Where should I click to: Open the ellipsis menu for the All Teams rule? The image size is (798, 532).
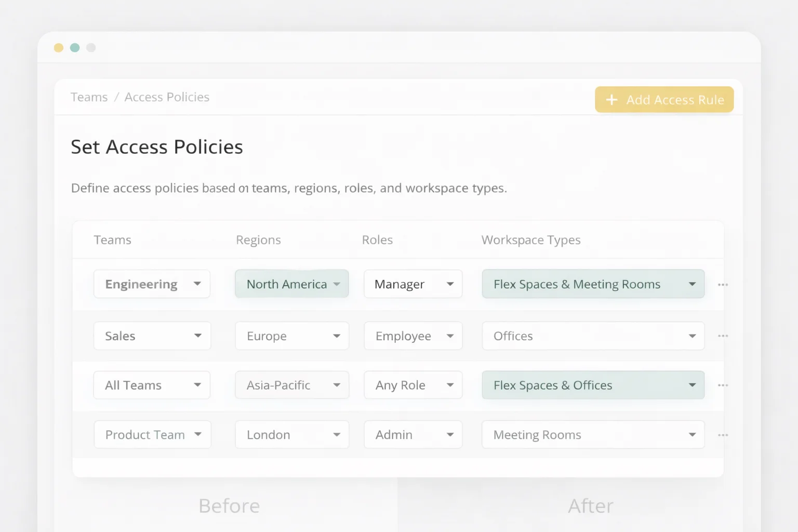(723, 385)
